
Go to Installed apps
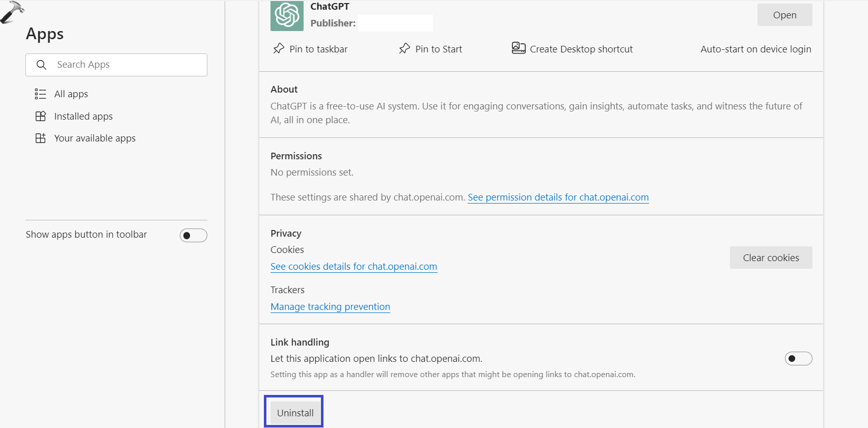pos(84,117)
